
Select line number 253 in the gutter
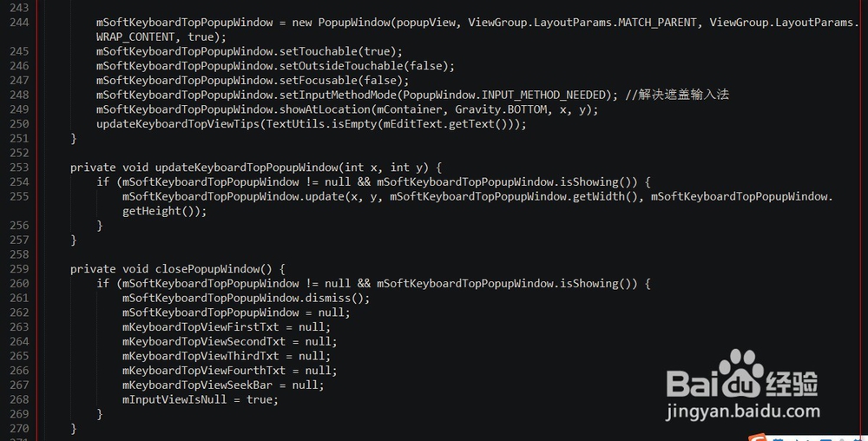(19, 168)
